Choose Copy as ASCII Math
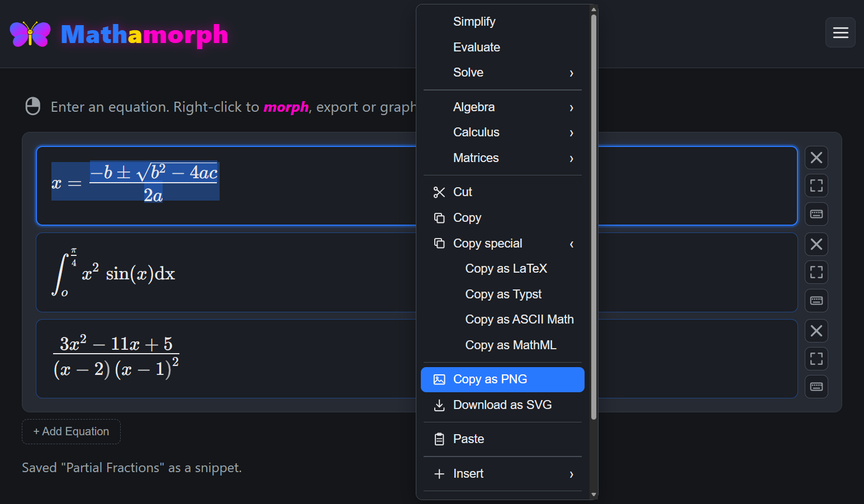Image resolution: width=864 pixels, height=504 pixels. coord(502,320)
